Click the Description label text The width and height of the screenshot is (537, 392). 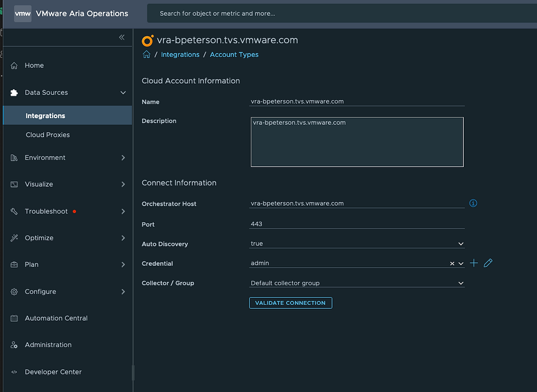pyautogui.click(x=159, y=121)
